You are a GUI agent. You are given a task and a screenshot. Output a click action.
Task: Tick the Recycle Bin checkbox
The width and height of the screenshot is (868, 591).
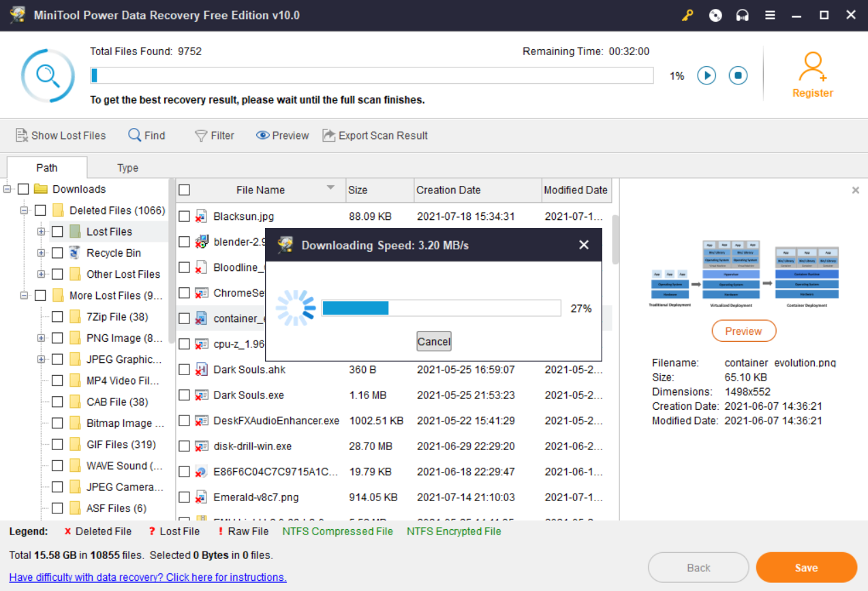[58, 253]
